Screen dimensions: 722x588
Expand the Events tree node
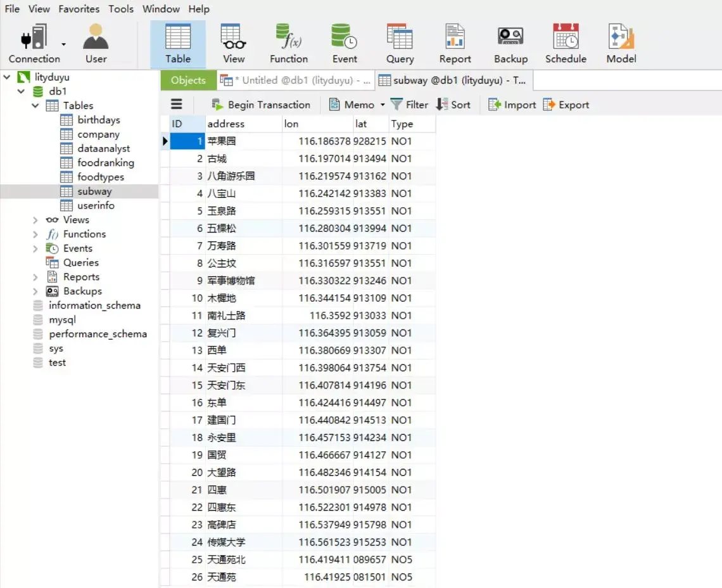(x=35, y=248)
